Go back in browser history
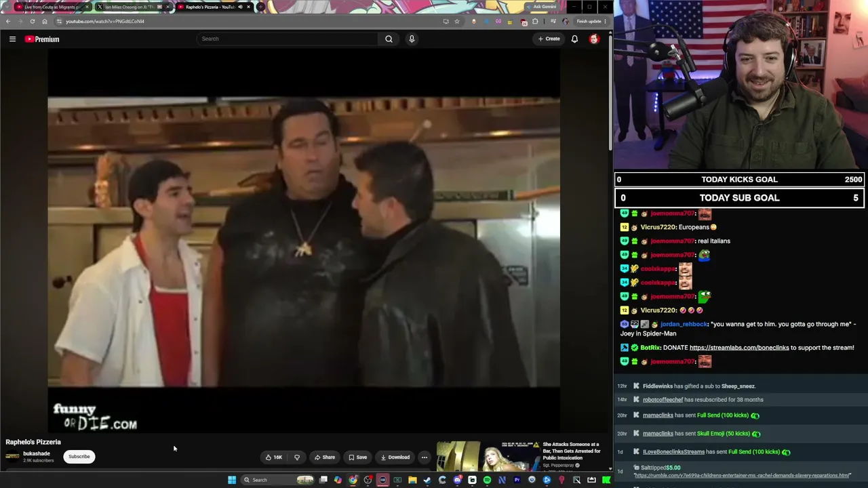This screenshot has width=868, height=488. (x=8, y=21)
